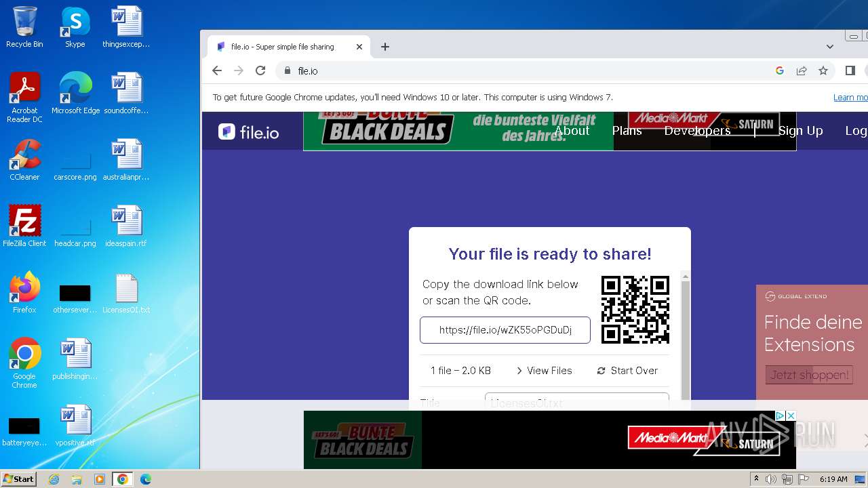Click the browser back arrow
Viewport: 868px width, 488px height.
217,70
